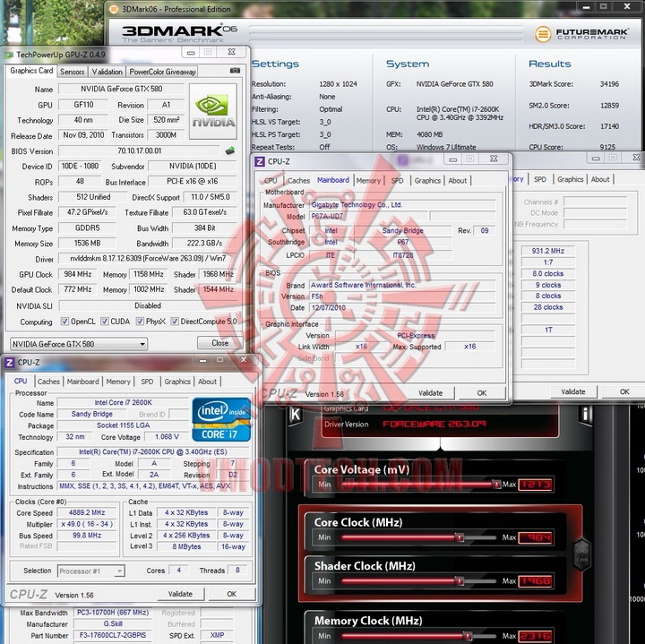Click the motherboard model P67A-UD7
Image resolution: width=645 pixels, height=644 pixels.
pos(368,216)
